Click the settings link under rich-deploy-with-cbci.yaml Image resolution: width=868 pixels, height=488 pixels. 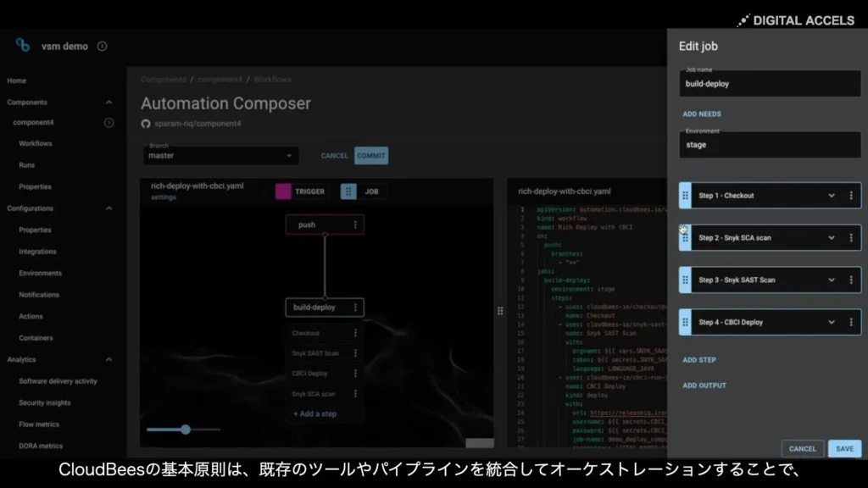tap(164, 197)
